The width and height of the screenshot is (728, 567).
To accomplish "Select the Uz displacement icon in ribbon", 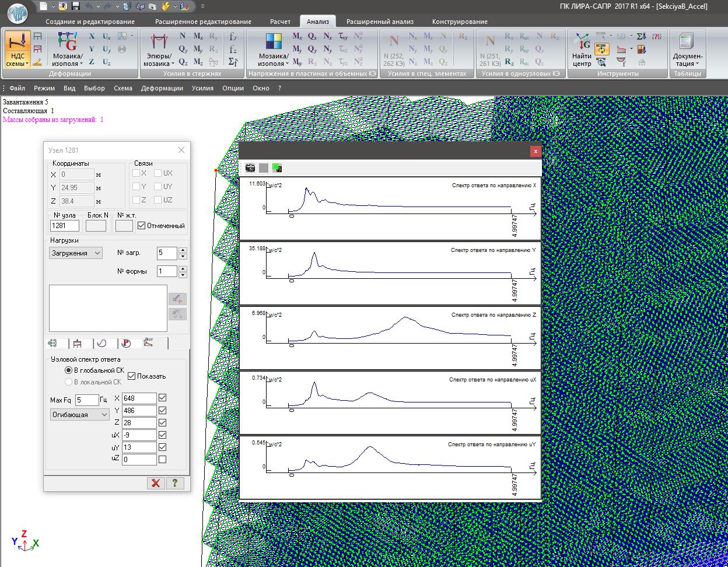I will tap(107, 62).
